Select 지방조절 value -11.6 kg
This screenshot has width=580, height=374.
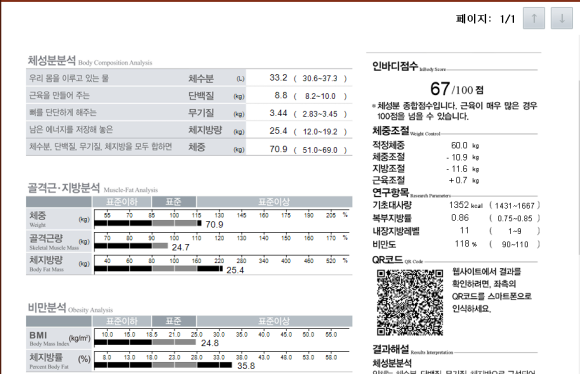click(462, 169)
